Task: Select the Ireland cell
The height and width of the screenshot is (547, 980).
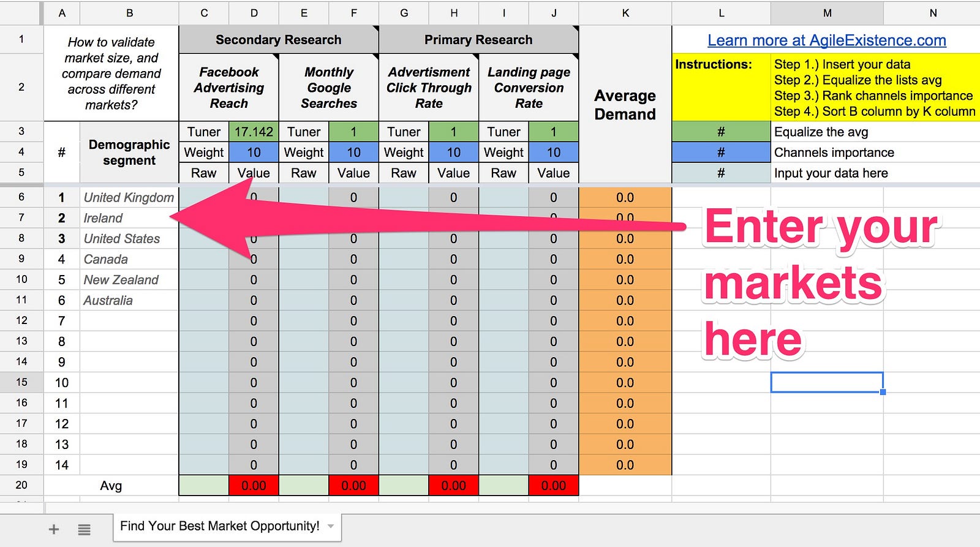Action: pos(129,218)
